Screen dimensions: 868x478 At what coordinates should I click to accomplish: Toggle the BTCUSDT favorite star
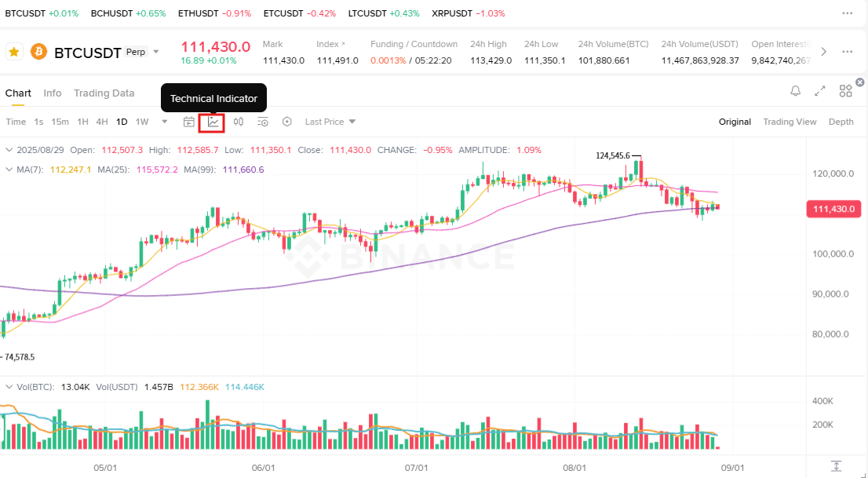click(14, 52)
